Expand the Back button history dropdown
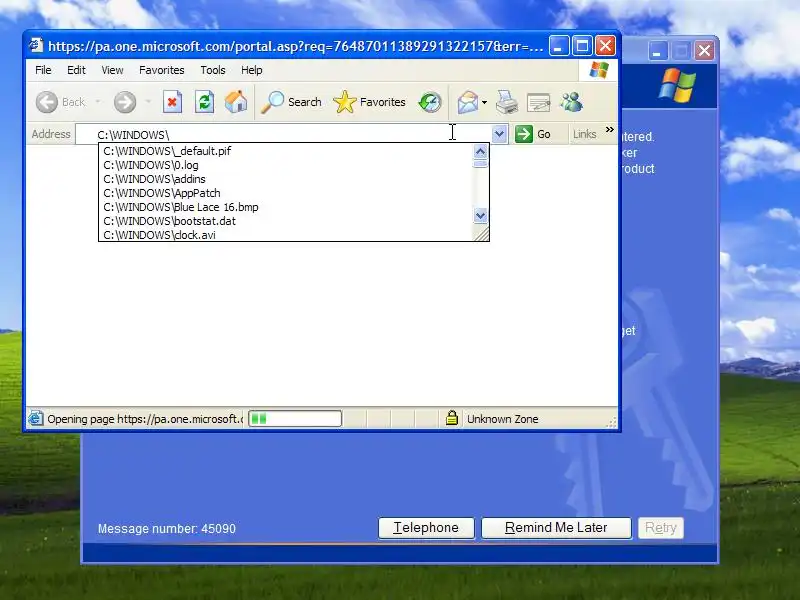 (97, 102)
